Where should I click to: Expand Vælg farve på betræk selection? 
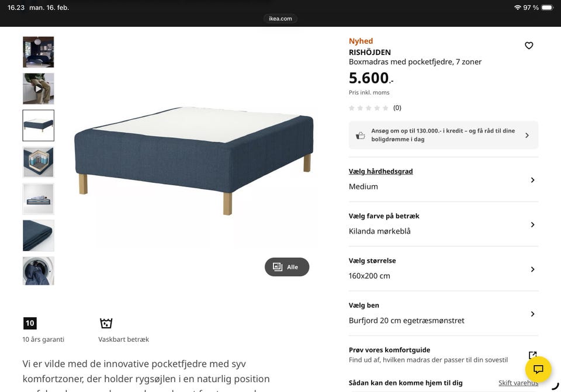443,224
